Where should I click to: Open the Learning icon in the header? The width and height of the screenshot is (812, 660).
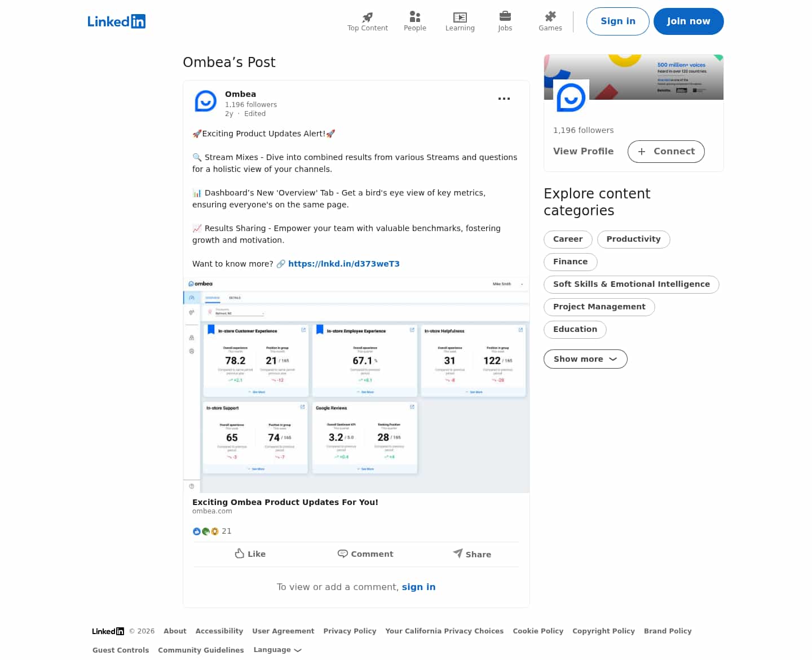(460, 17)
